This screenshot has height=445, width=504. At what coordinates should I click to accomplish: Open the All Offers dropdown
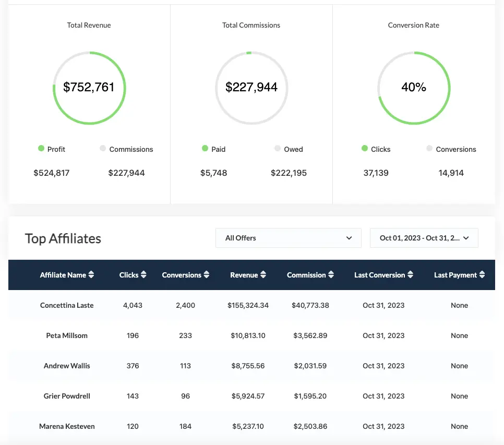289,237
